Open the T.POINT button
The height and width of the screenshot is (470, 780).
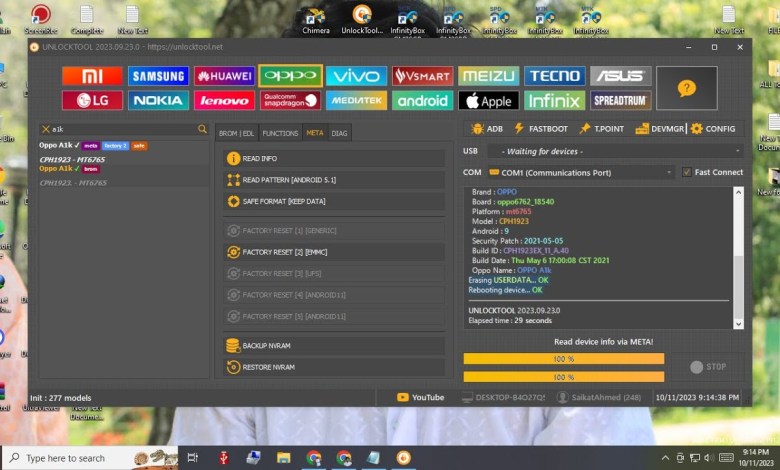pyautogui.click(x=601, y=129)
